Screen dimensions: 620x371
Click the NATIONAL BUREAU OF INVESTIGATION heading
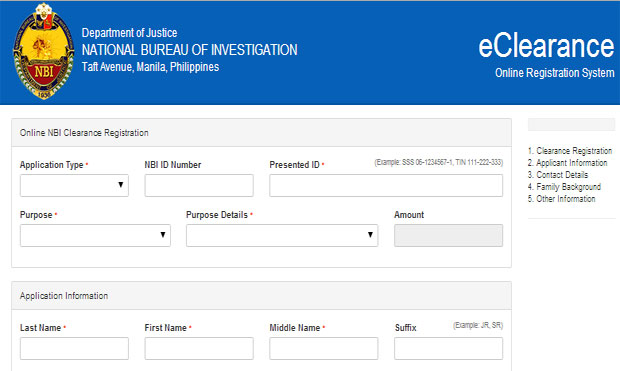click(x=189, y=50)
